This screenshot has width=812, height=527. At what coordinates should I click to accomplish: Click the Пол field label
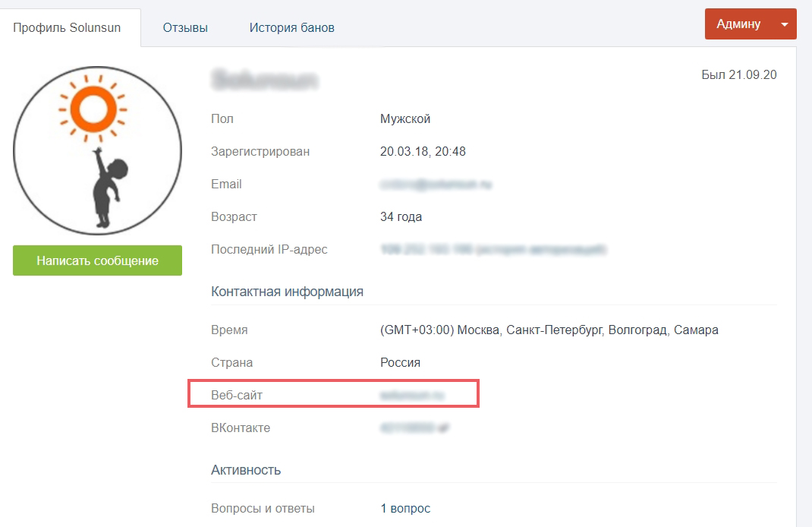[x=222, y=118]
